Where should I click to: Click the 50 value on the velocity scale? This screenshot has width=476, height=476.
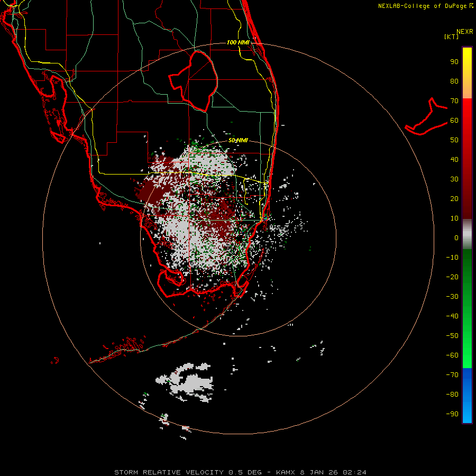pos(454,140)
